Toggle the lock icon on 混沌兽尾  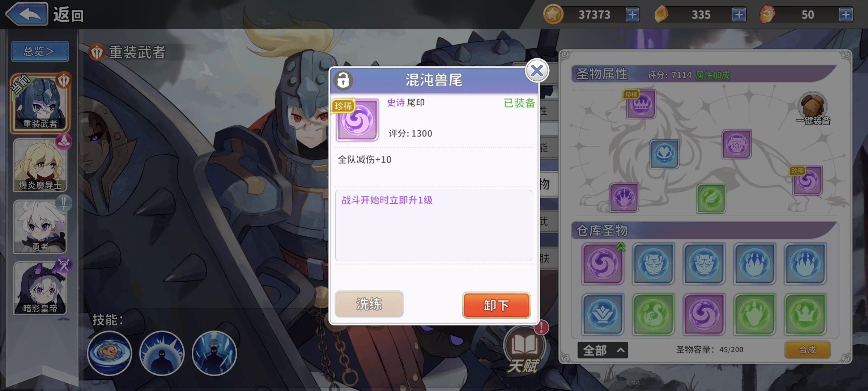(343, 80)
